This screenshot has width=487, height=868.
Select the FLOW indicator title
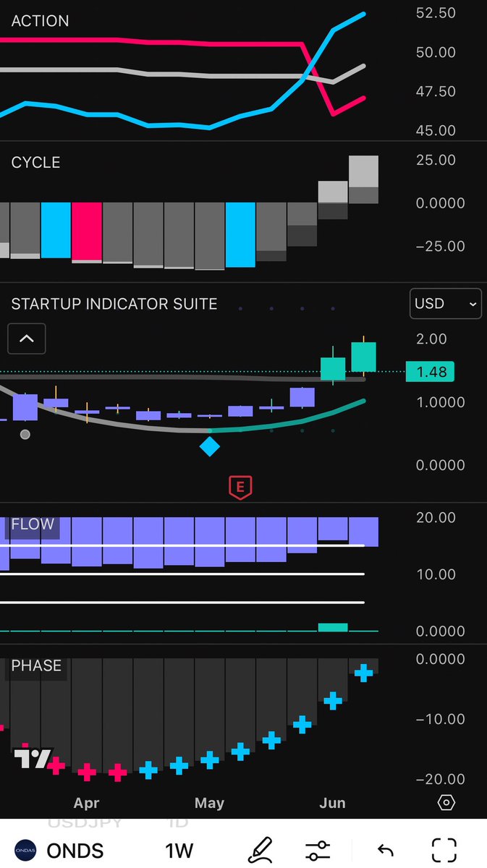[x=33, y=524]
